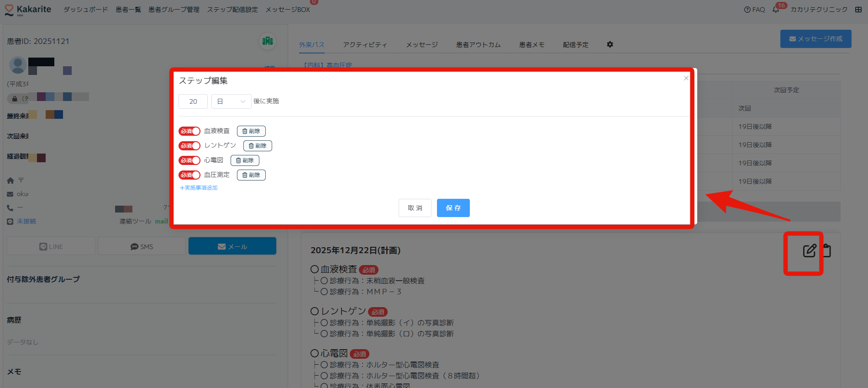Click the clipboard icon beside edit
The height and width of the screenshot is (388, 868).
click(x=827, y=250)
